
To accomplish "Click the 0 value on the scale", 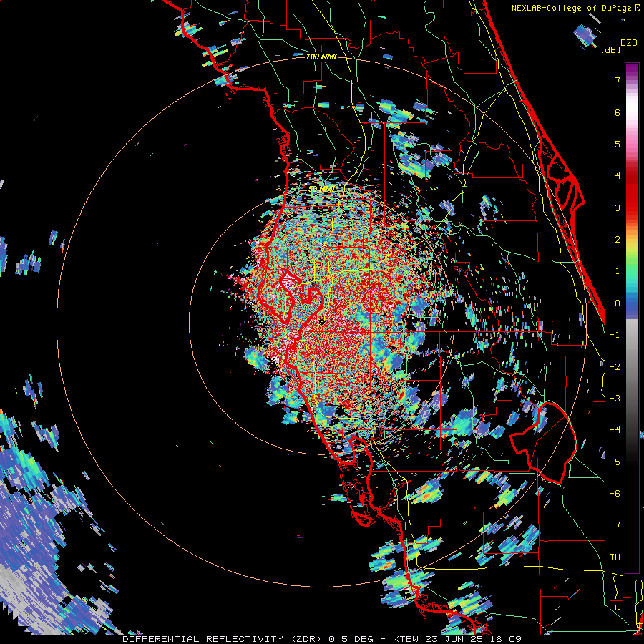I will pos(618,303).
